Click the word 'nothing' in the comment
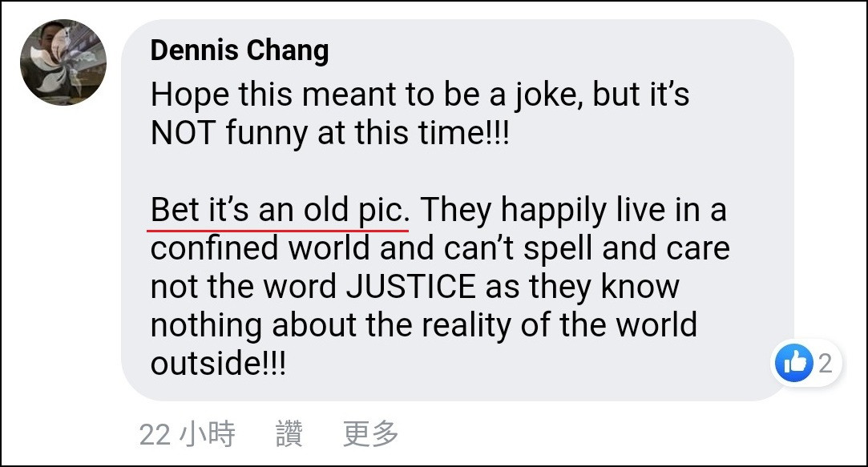This screenshot has height=467, width=868. click(206, 325)
